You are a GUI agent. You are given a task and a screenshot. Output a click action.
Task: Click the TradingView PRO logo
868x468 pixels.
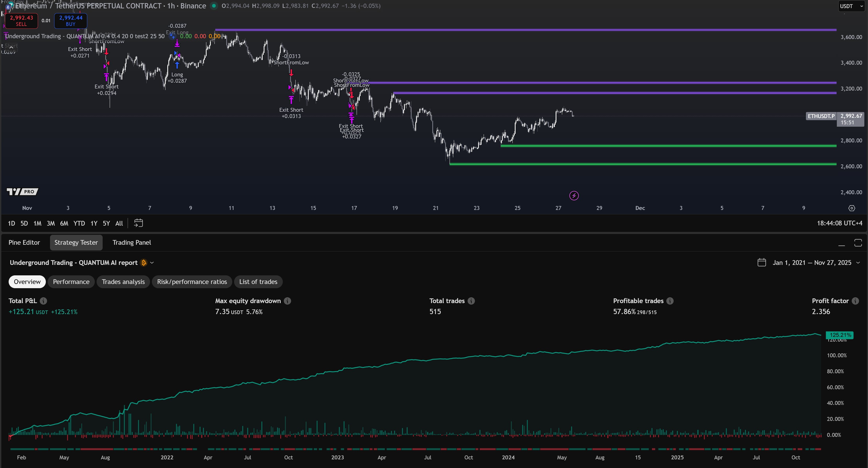point(22,191)
